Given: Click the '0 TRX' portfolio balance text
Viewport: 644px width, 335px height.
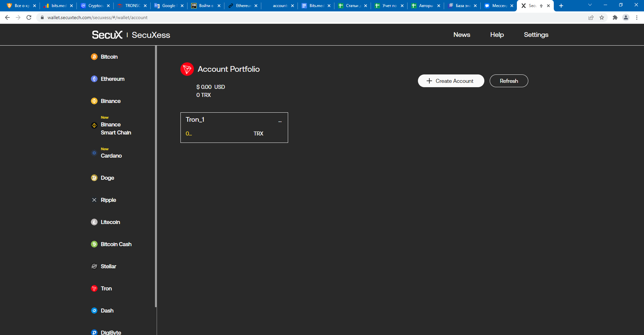Looking at the screenshot, I should point(204,95).
